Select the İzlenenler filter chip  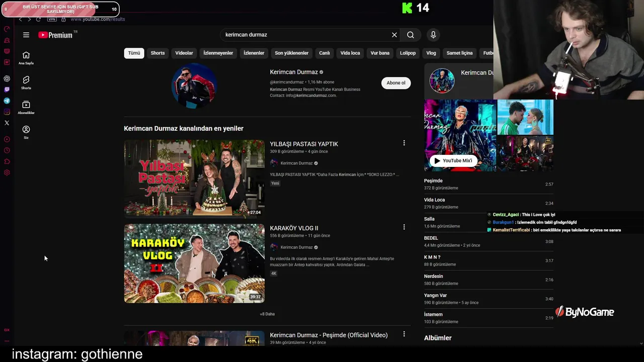pos(254,53)
